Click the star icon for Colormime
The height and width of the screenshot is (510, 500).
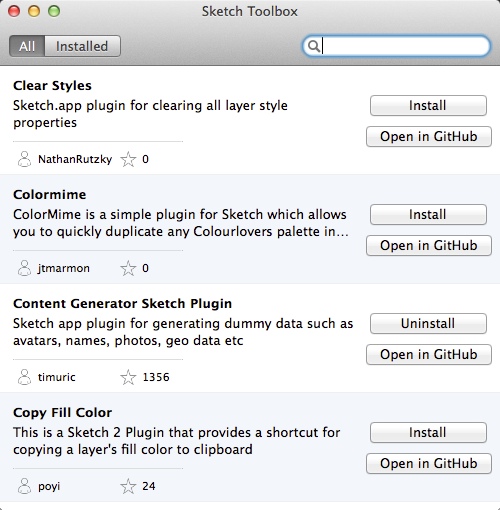tap(128, 268)
